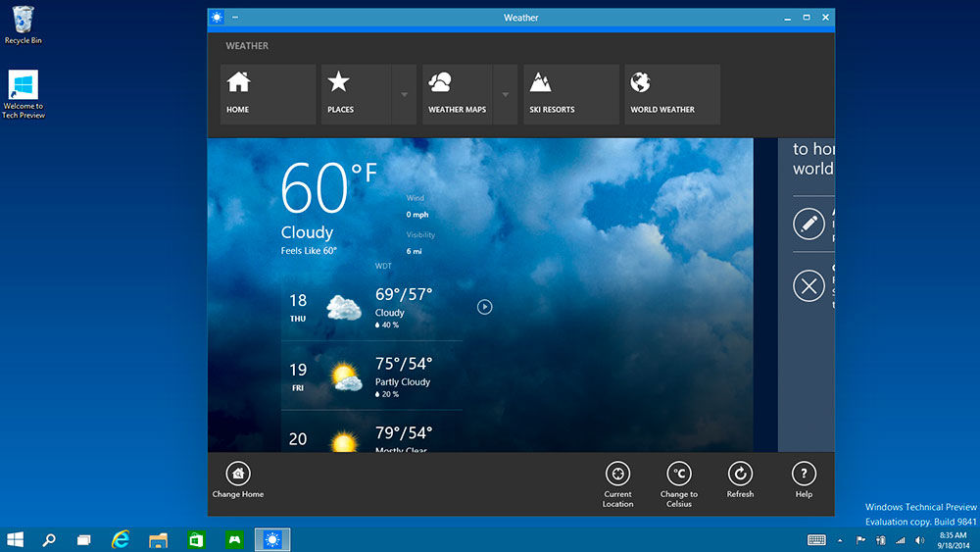
Task: Select Thursday 18 forecast row
Action: (371, 307)
